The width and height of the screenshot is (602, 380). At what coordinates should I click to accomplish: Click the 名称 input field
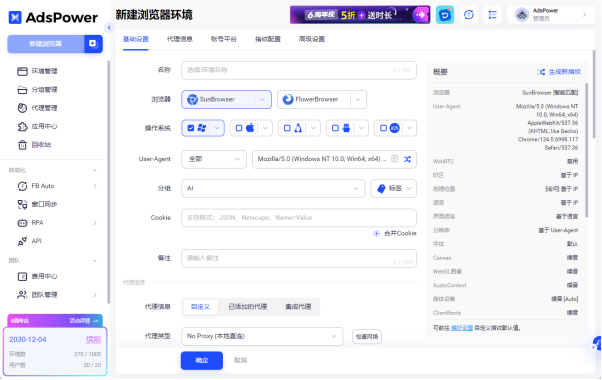299,70
